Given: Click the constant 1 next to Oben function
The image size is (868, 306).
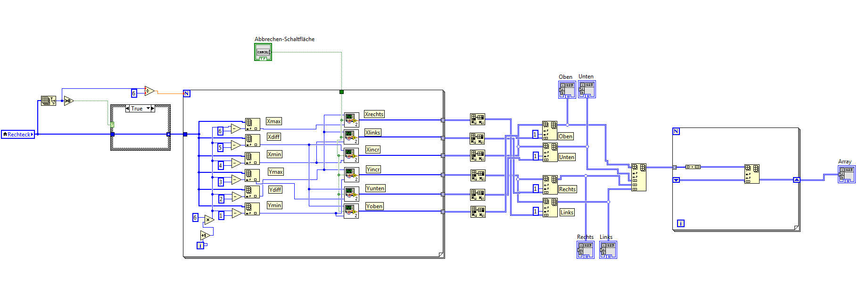Looking at the screenshot, I should [x=535, y=134].
